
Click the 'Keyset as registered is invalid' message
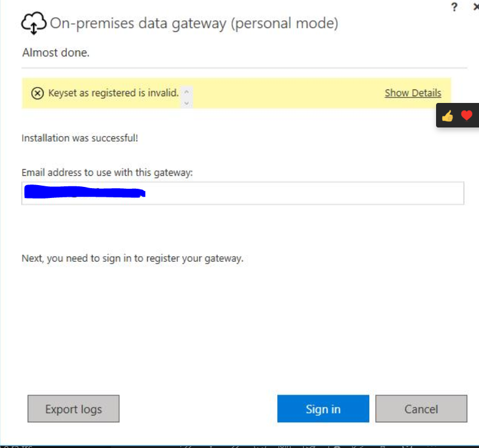113,93
